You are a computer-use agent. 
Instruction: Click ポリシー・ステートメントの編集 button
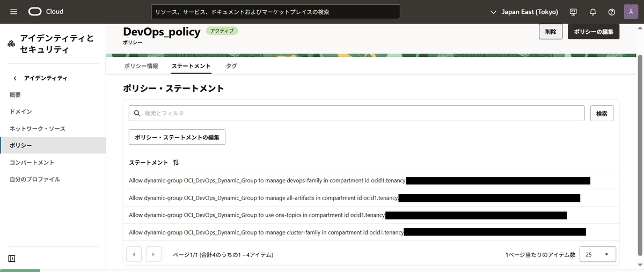coord(177,137)
